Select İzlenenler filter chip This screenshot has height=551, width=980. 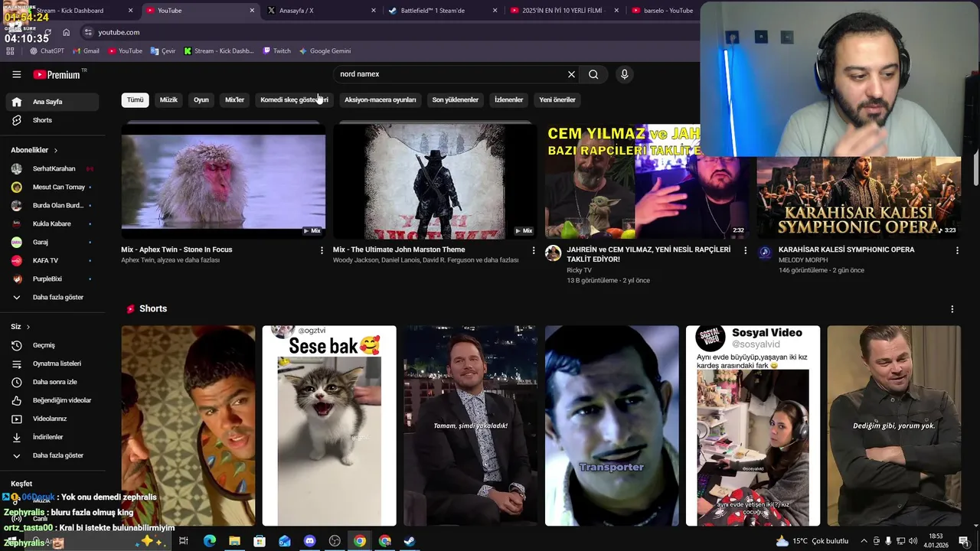pyautogui.click(x=508, y=99)
